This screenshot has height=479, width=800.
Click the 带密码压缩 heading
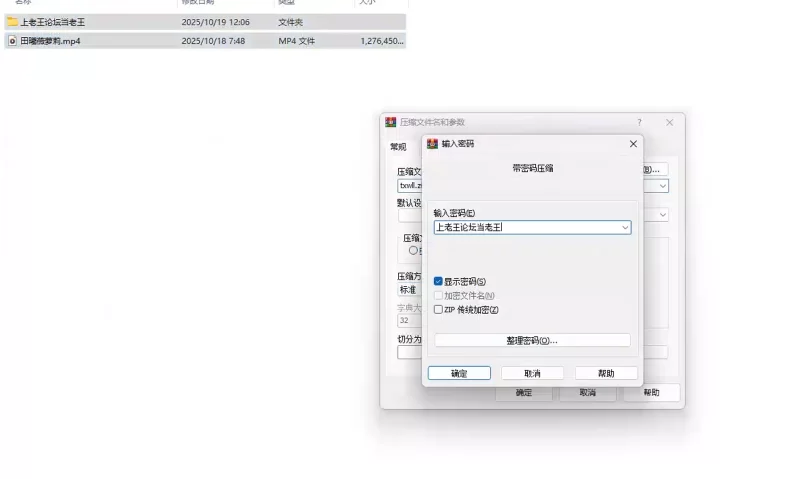tap(533, 168)
